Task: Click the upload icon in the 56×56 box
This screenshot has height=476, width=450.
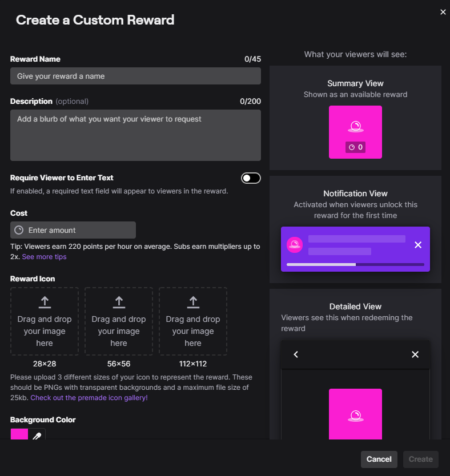Action: 119,302
